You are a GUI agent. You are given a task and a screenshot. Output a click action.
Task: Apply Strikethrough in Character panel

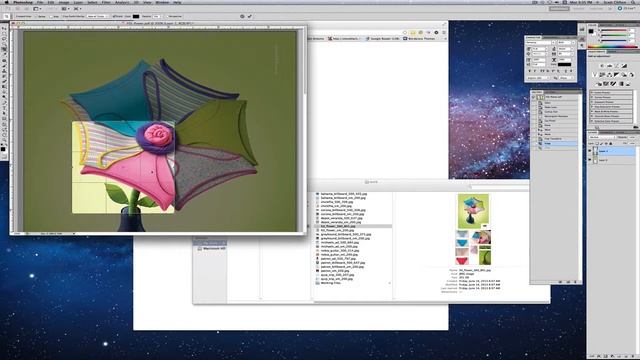point(571,71)
